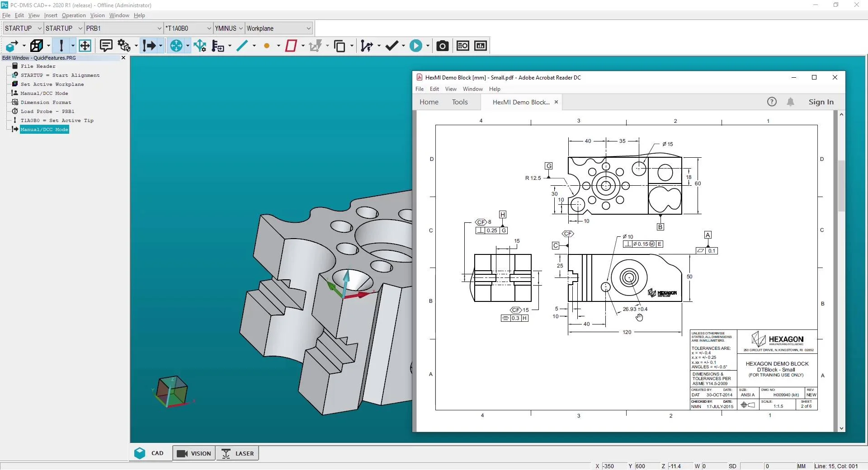The height and width of the screenshot is (470, 868).
Task: Switch to the Acrobat Tools tab
Action: [x=460, y=102]
